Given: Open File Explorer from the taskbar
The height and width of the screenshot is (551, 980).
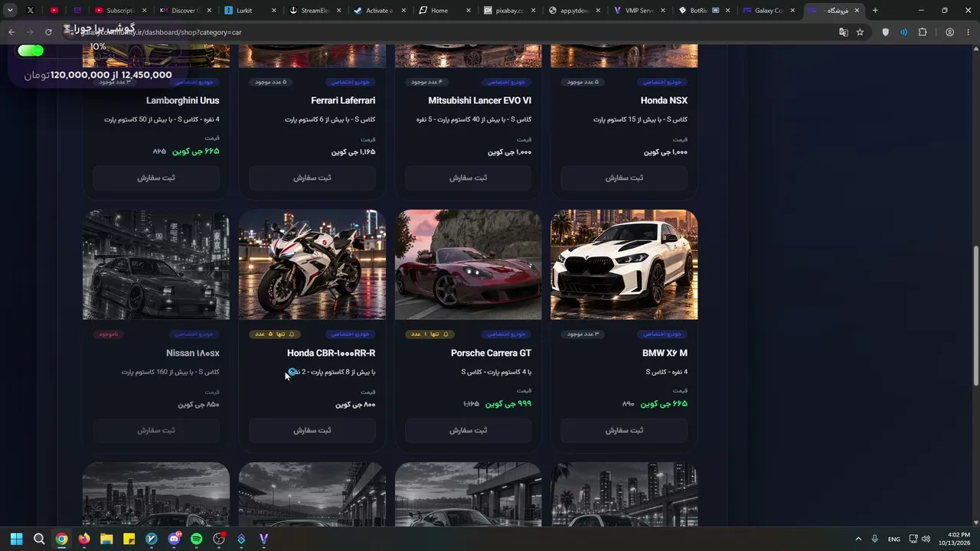Looking at the screenshot, I should pos(106,539).
